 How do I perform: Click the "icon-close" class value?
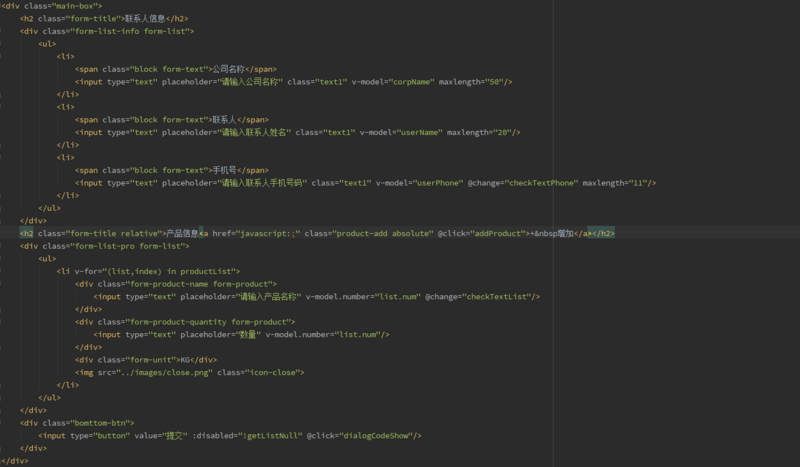270,373
